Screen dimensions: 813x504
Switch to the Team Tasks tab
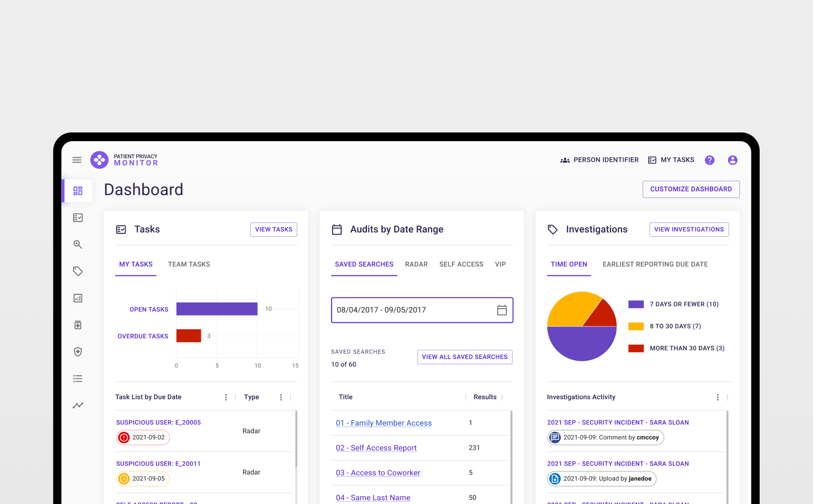click(189, 264)
